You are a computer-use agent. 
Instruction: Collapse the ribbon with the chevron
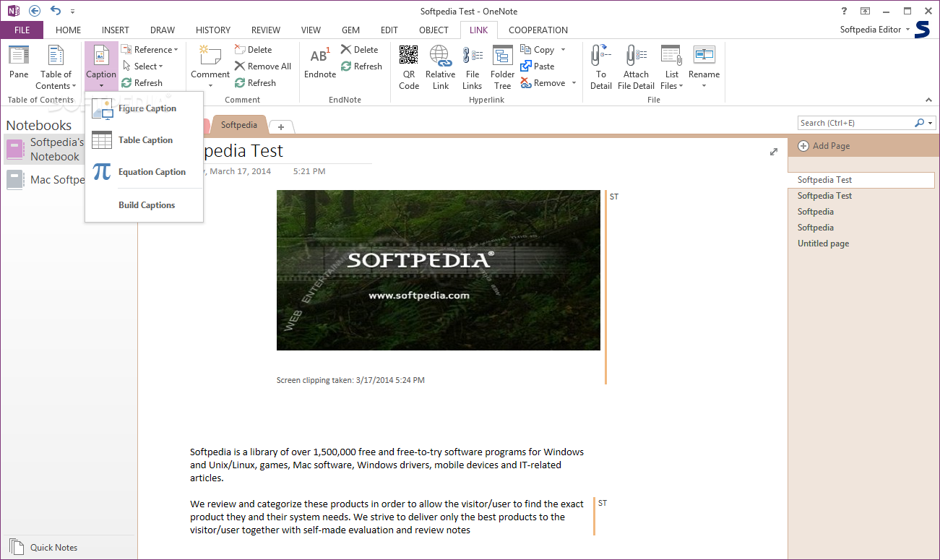pos(929,100)
